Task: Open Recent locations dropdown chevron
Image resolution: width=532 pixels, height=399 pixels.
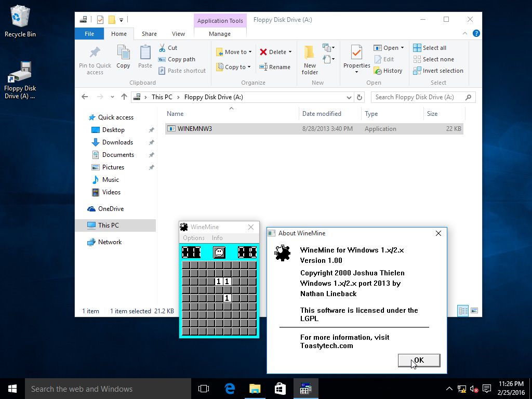Action: tap(112, 97)
